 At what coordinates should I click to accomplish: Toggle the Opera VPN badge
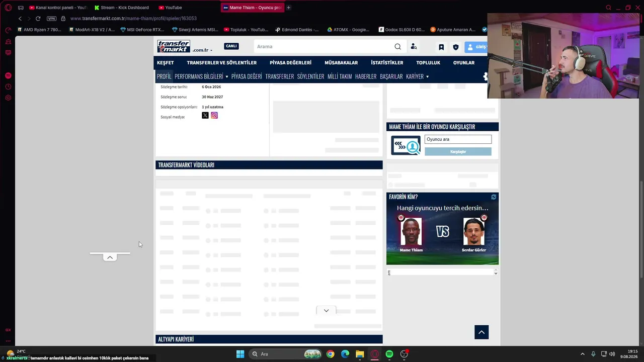point(51,19)
